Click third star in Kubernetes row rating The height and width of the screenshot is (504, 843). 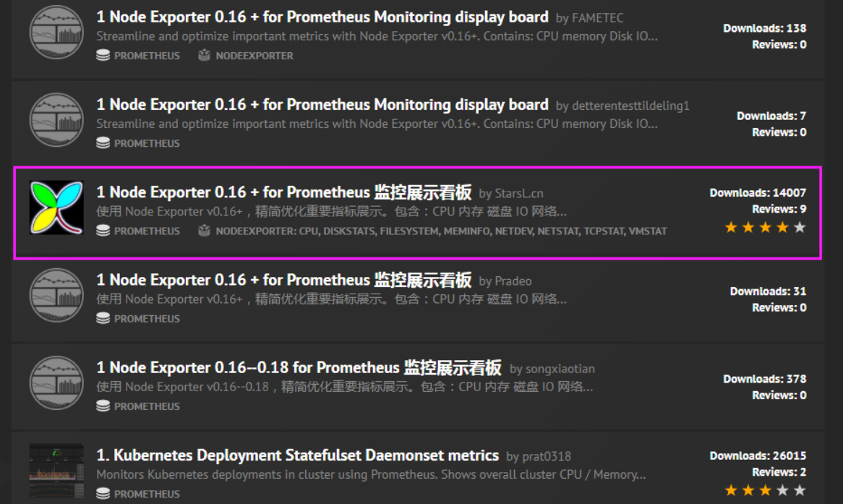(766, 490)
